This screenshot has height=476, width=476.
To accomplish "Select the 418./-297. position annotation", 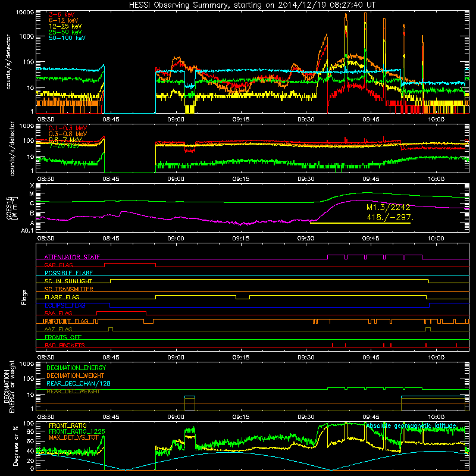I will coord(390,217).
